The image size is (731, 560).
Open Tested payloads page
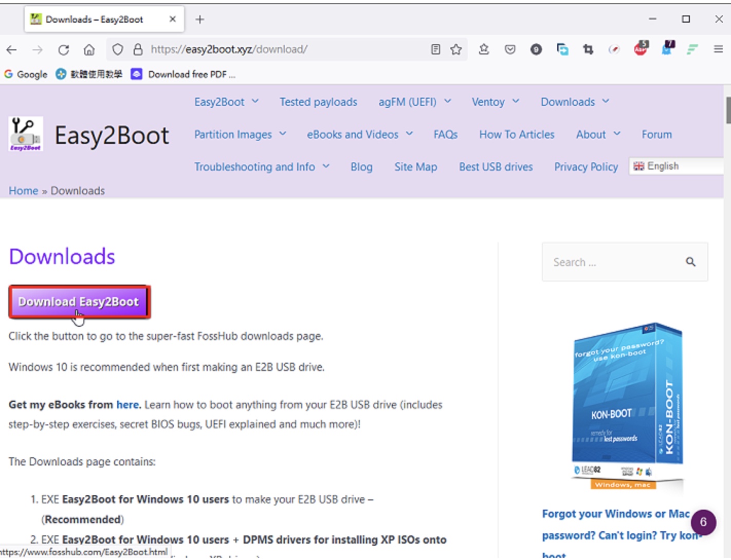(318, 102)
